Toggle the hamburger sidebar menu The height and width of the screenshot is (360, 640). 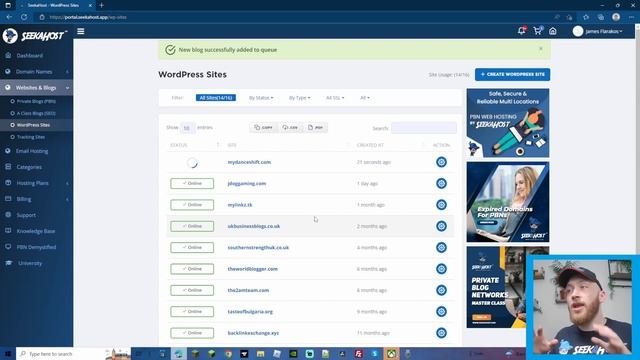pyautogui.click(x=81, y=31)
